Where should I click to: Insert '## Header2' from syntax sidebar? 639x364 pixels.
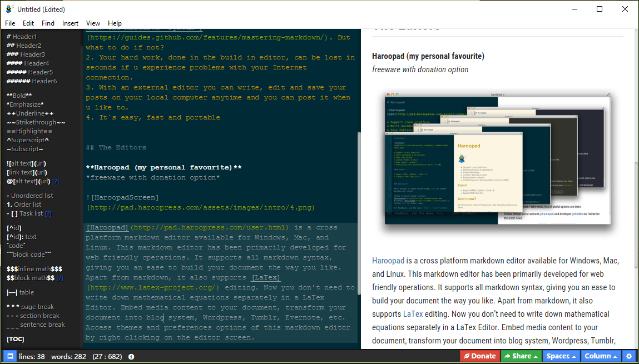point(24,46)
